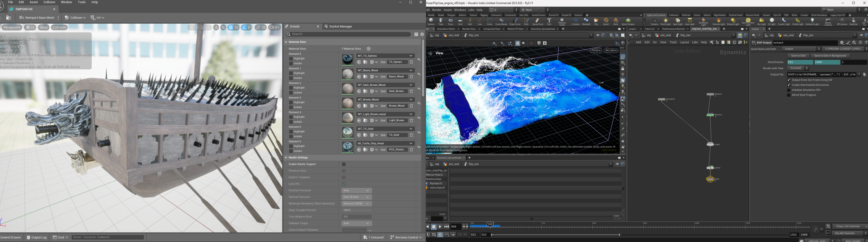This screenshot has width=868, height=242.
Task: Switch to the Socket Manager tab
Action: [340, 26]
